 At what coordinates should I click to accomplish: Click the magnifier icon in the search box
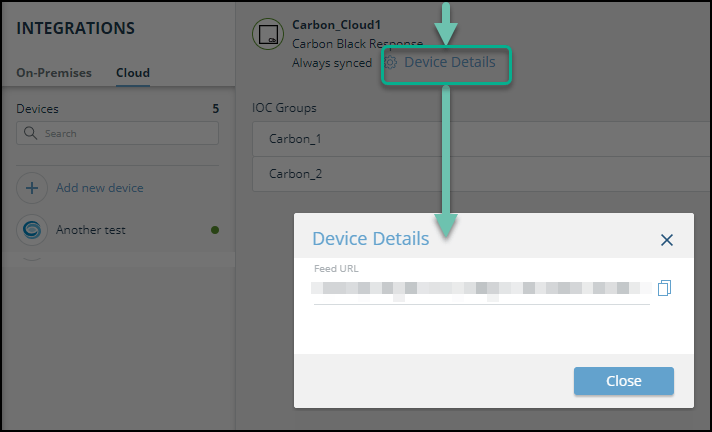(x=30, y=133)
